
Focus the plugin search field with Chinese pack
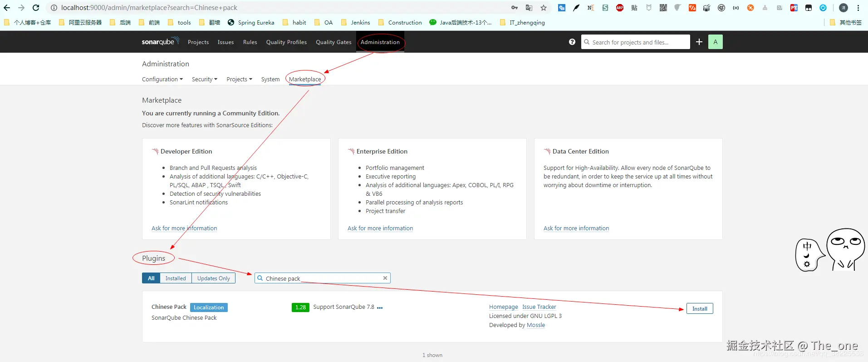coord(323,278)
